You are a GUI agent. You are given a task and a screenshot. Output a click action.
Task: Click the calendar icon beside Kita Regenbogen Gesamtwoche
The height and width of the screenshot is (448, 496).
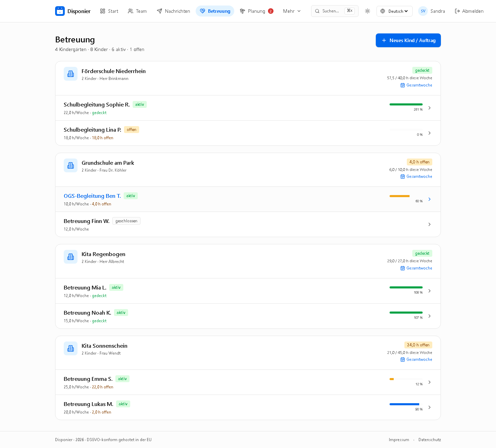pyautogui.click(x=403, y=268)
